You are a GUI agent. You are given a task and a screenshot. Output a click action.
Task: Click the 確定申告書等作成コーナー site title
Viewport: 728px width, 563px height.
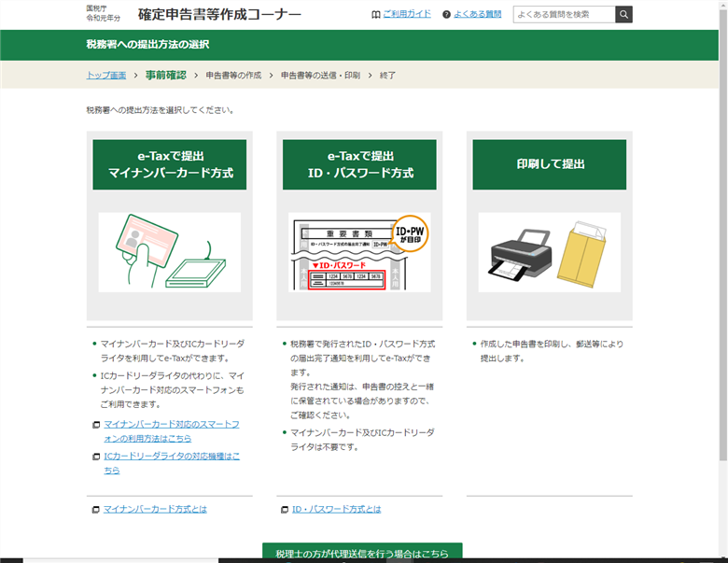[x=219, y=14]
